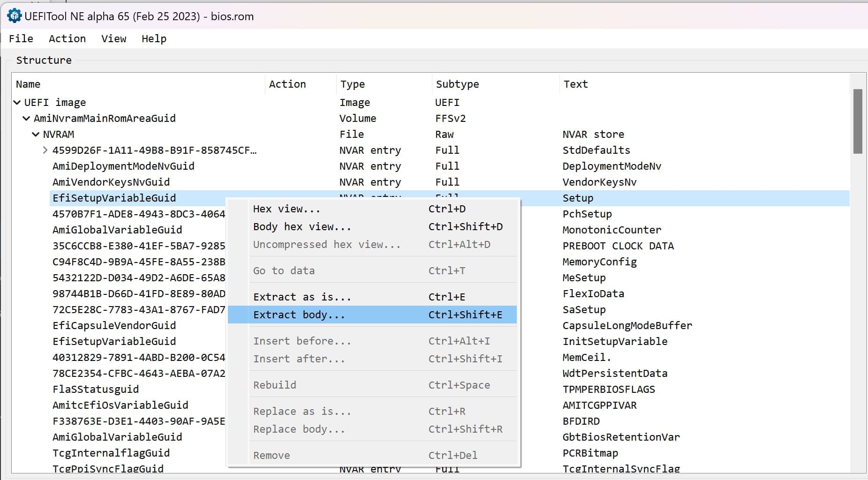Open the File menu
Screen dimensions: 868x480
point(21,38)
